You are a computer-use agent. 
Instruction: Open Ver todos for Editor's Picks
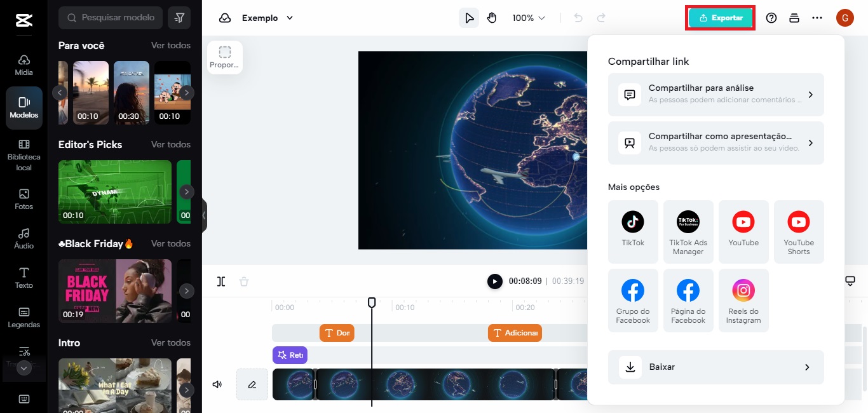pos(170,144)
